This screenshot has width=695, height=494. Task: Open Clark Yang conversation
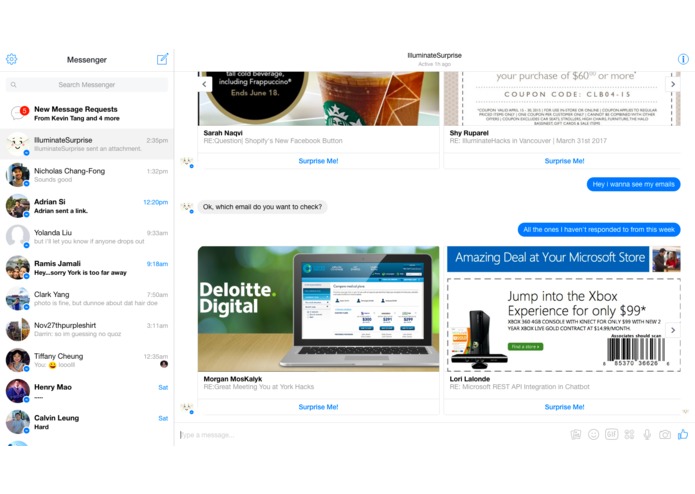(87, 299)
